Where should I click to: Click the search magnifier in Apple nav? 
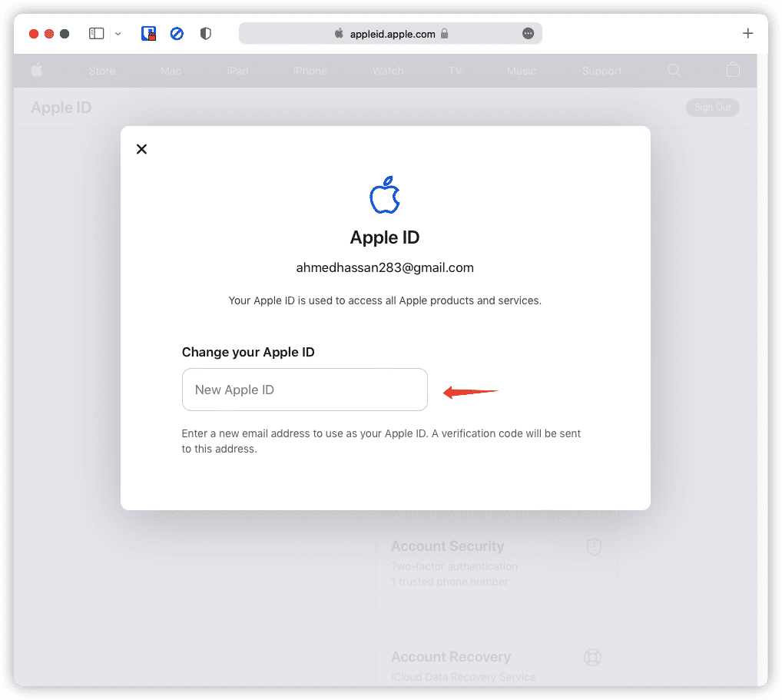click(674, 71)
